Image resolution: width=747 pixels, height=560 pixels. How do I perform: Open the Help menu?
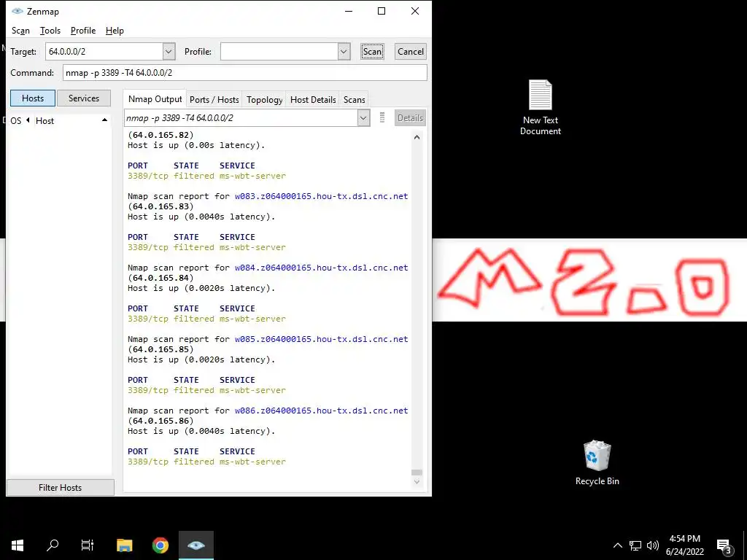pyautogui.click(x=115, y=31)
